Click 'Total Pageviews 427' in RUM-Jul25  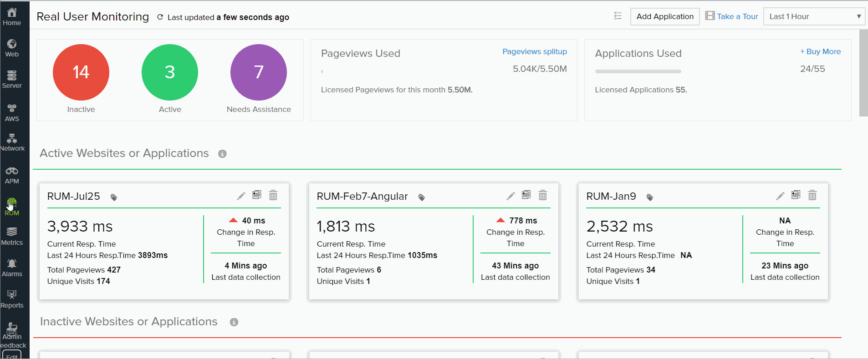[84, 270]
